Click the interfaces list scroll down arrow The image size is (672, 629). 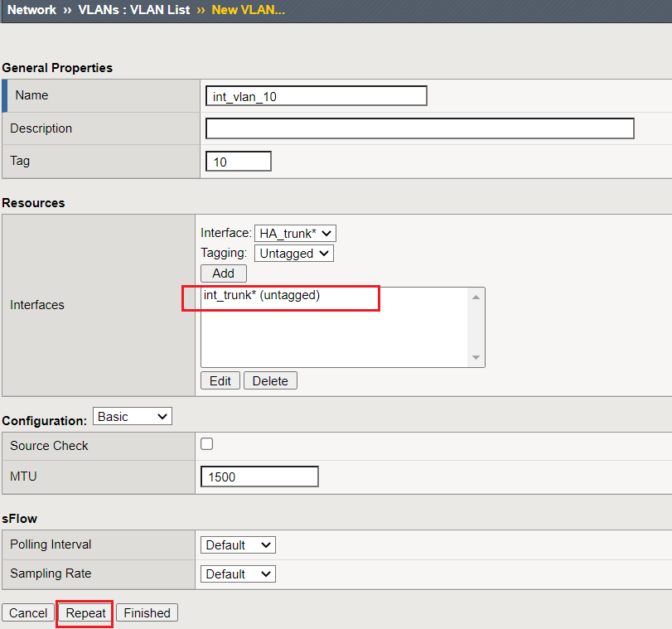click(x=476, y=357)
